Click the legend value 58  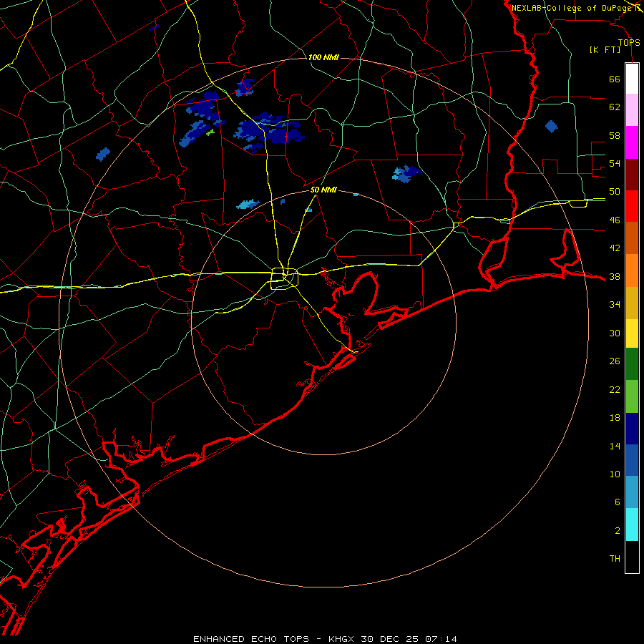pos(615,135)
